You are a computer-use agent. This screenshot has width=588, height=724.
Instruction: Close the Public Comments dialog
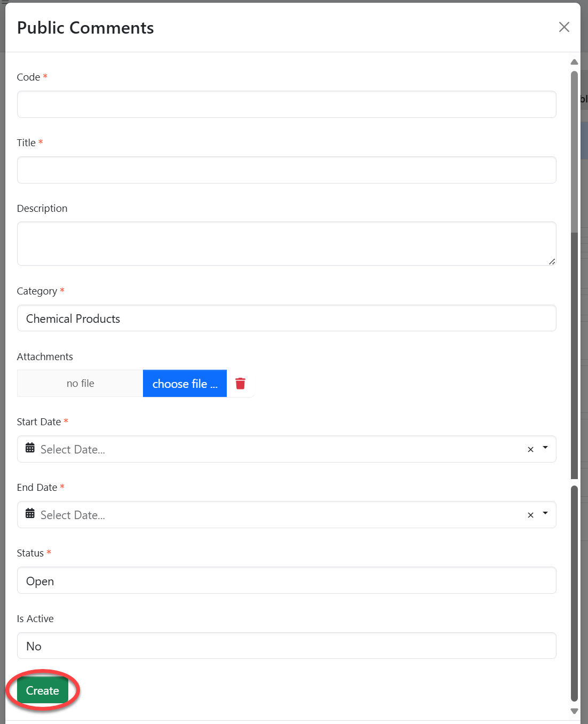click(x=564, y=27)
